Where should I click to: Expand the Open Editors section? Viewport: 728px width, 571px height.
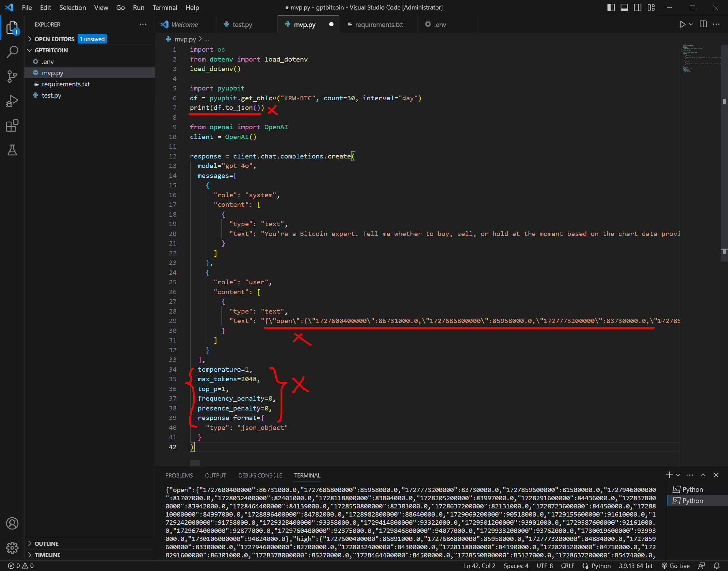coord(54,39)
